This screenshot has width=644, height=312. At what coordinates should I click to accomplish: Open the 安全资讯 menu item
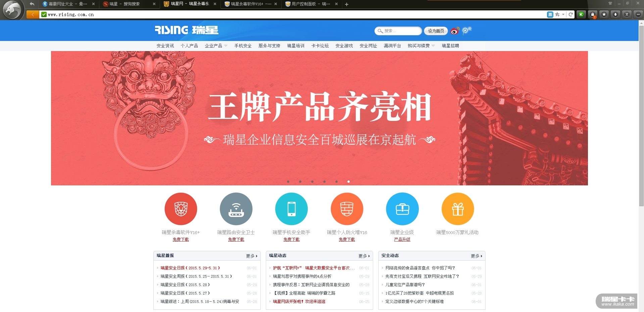(x=165, y=46)
